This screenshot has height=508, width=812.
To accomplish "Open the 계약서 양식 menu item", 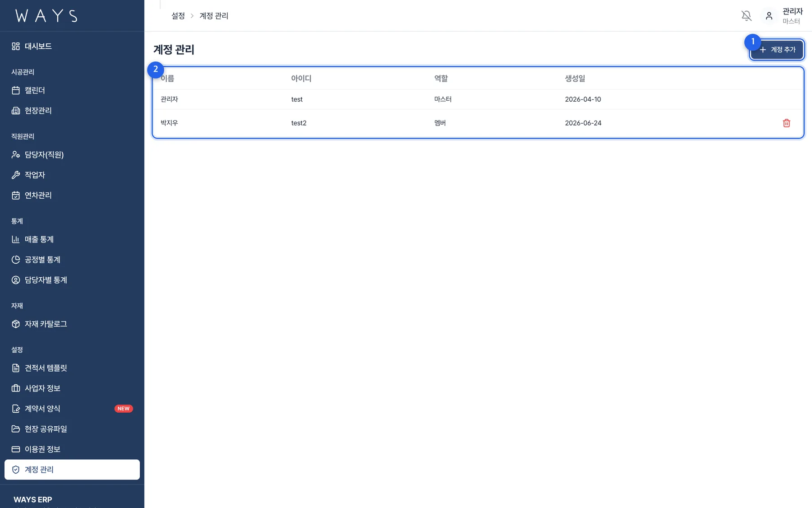I will [x=72, y=409].
